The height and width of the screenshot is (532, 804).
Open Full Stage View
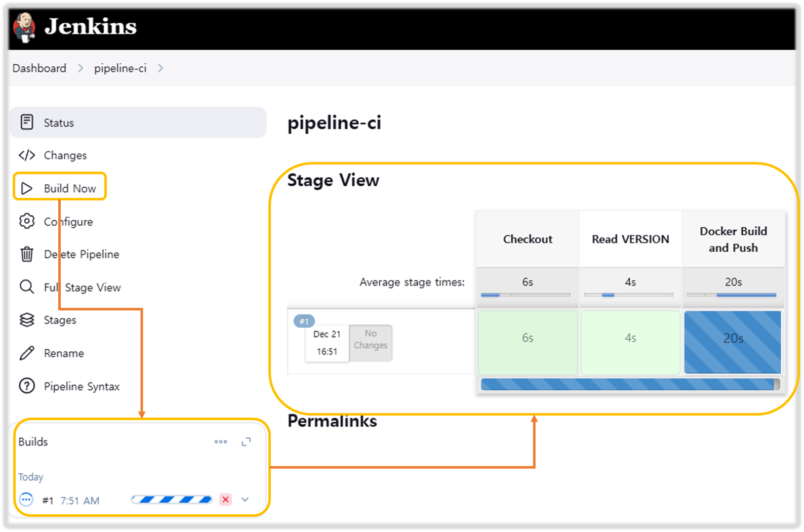(x=83, y=288)
